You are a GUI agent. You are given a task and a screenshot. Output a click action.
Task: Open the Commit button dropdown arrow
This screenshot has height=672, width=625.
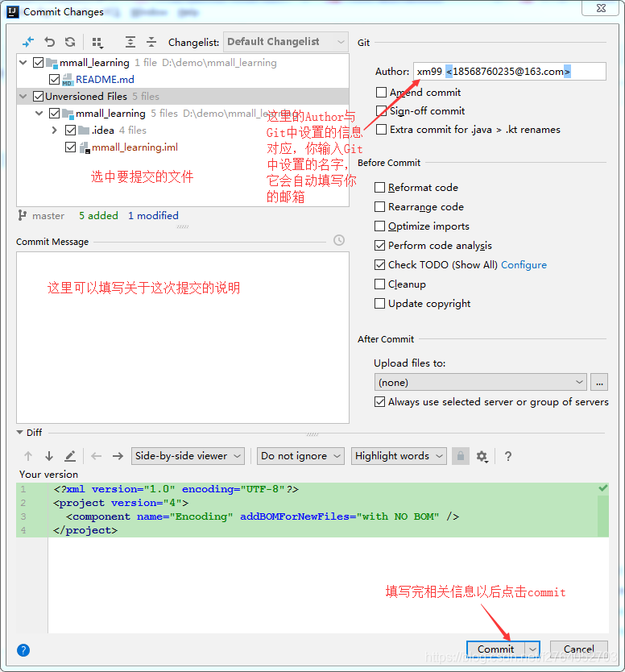(532, 649)
